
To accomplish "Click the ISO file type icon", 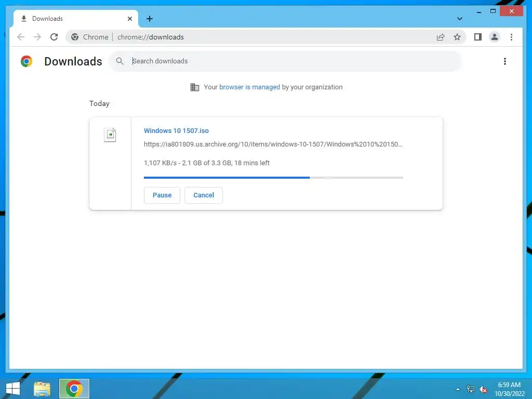I will (110, 135).
